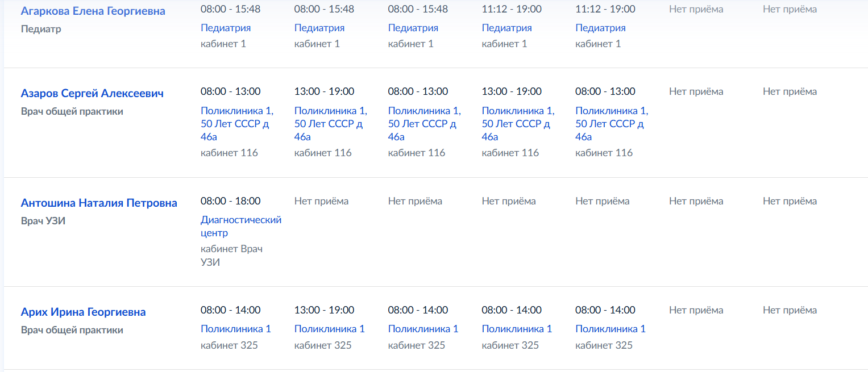This screenshot has height=372, width=868.
Task: Select Агаркова's third Педиатрия link, 08:00 - 15:48
Action: pyautogui.click(x=413, y=28)
